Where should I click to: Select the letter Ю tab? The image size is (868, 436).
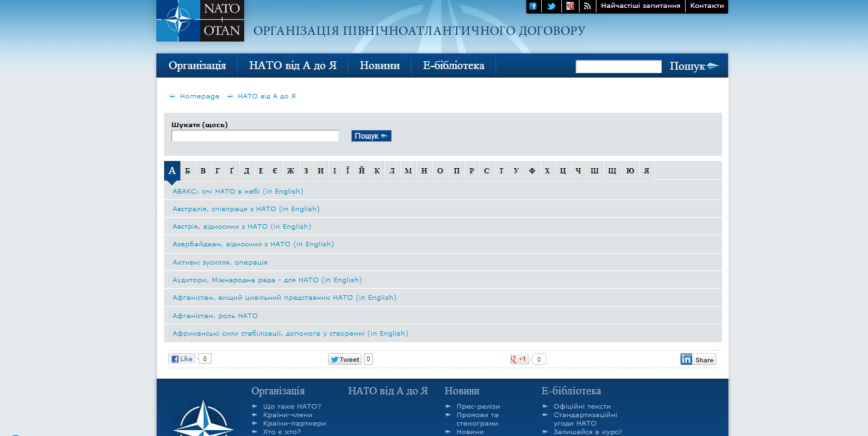pos(630,171)
